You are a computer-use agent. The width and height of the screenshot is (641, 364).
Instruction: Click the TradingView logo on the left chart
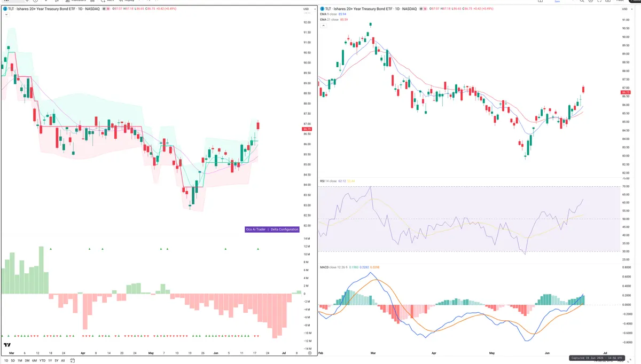pos(7,345)
